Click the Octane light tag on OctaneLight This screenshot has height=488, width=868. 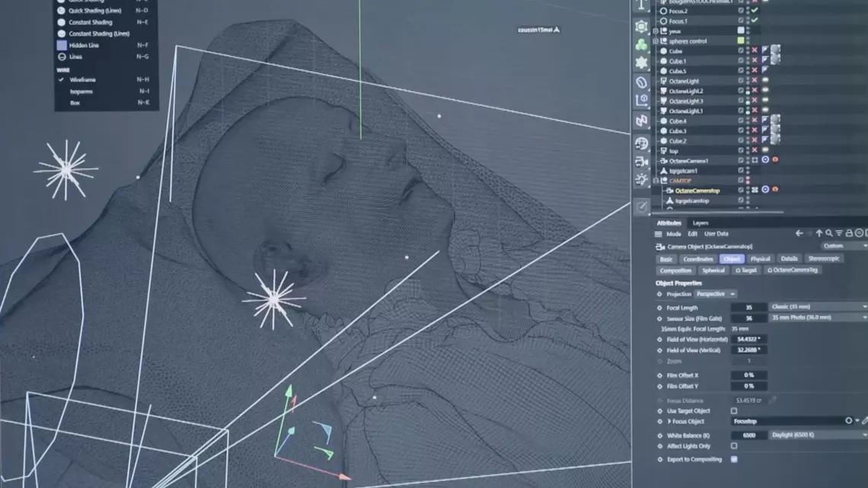coord(765,80)
